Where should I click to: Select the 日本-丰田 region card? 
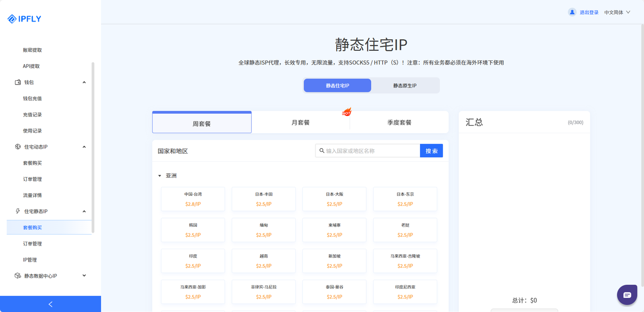click(264, 199)
